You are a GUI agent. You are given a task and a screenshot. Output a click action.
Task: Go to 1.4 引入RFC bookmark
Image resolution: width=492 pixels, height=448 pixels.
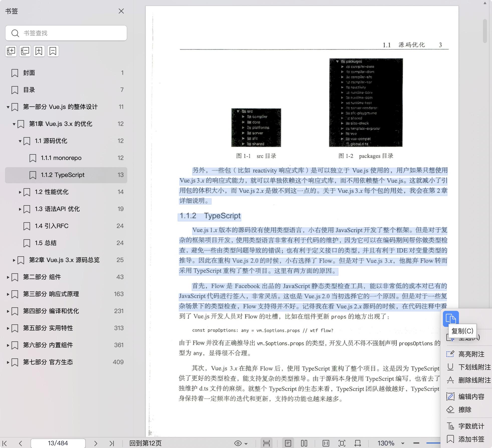coord(66,226)
